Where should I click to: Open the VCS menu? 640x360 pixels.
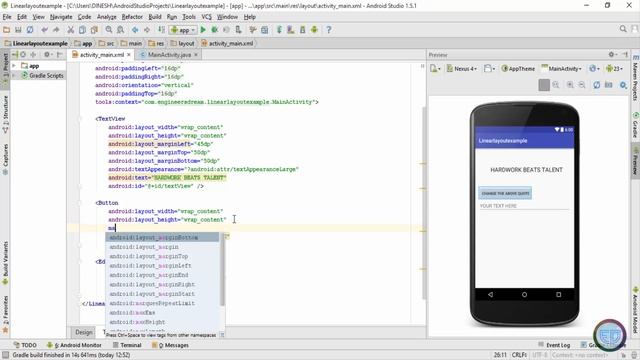click(x=207, y=17)
